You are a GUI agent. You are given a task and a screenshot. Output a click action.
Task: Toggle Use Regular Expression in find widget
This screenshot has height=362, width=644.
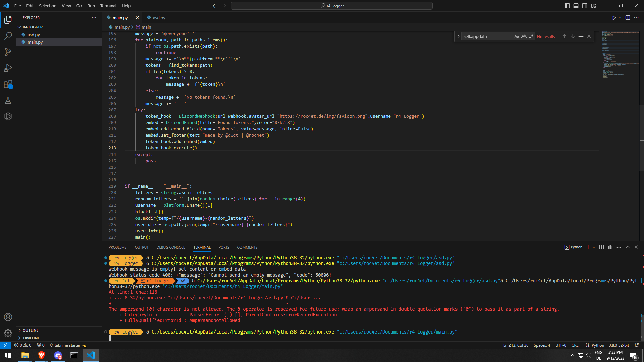pyautogui.click(x=531, y=36)
